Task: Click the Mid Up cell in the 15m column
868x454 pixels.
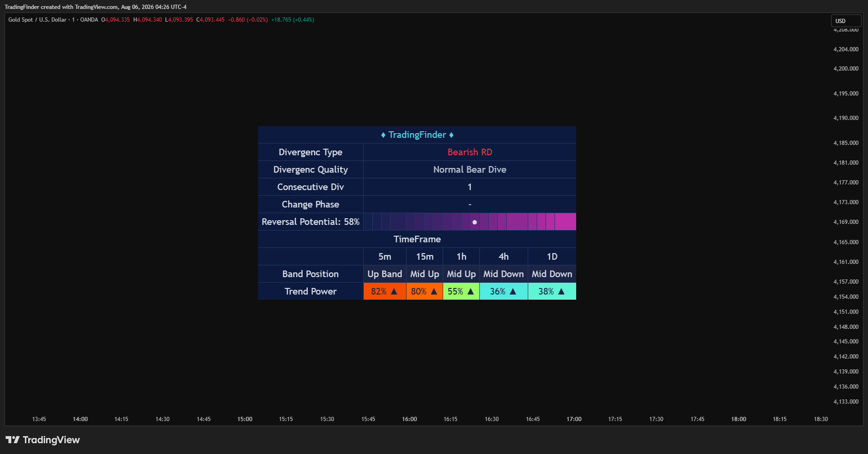Action: tap(425, 274)
